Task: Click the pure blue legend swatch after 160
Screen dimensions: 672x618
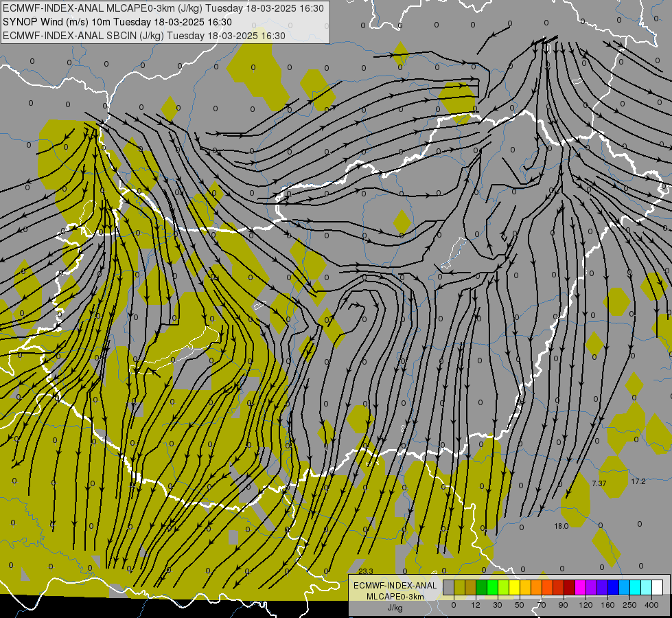Action: point(613,587)
